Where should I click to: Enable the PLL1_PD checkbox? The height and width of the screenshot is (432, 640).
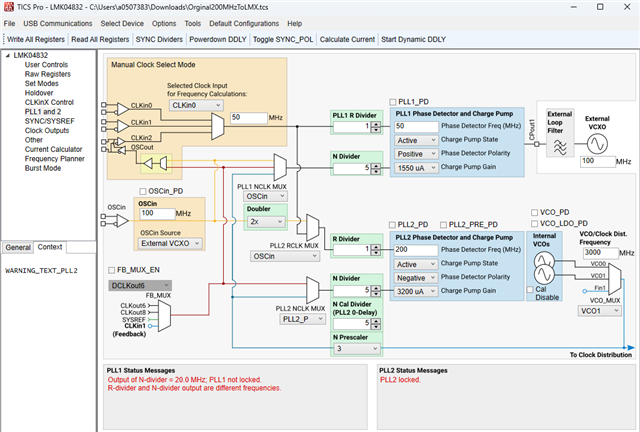393,102
